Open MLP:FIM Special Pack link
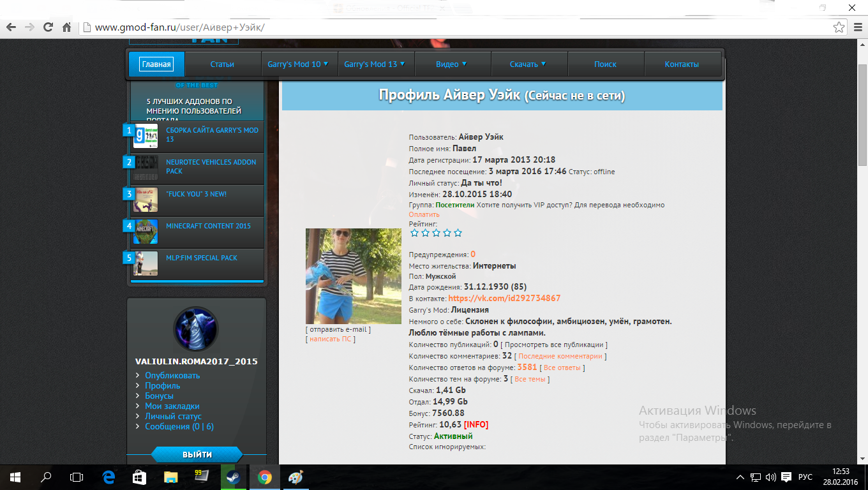This screenshot has height=490, width=868. pyautogui.click(x=201, y=258)
